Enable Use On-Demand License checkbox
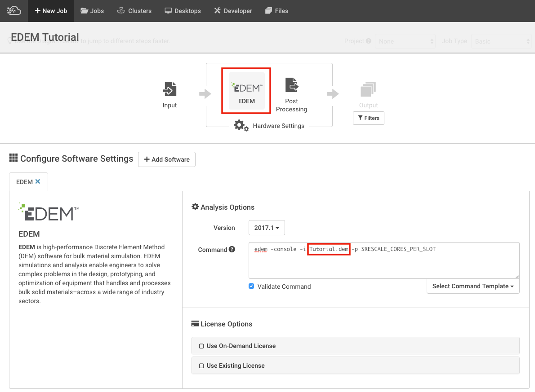Image resolution: width=535 pixels, height=392 pixels. (201, 346)
